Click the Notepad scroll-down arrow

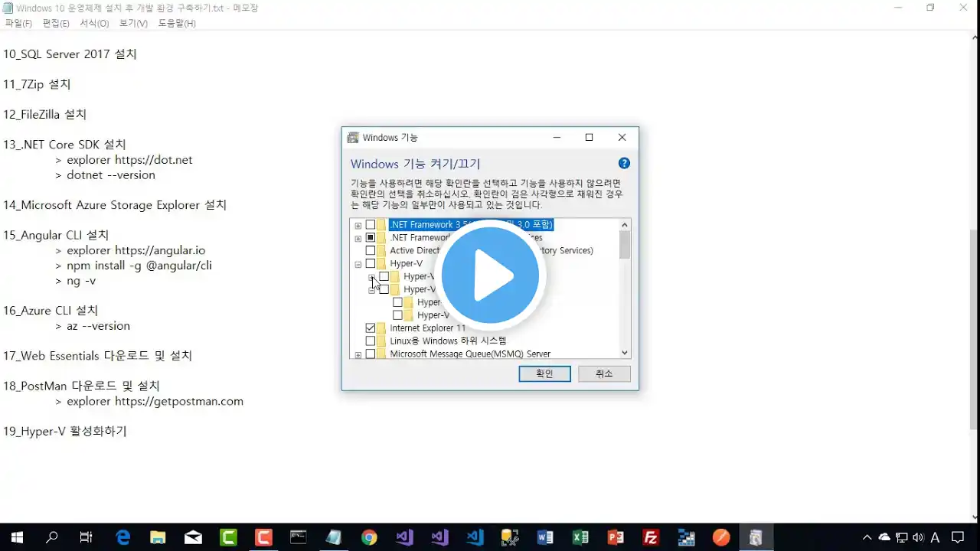[x=974, y=517]
